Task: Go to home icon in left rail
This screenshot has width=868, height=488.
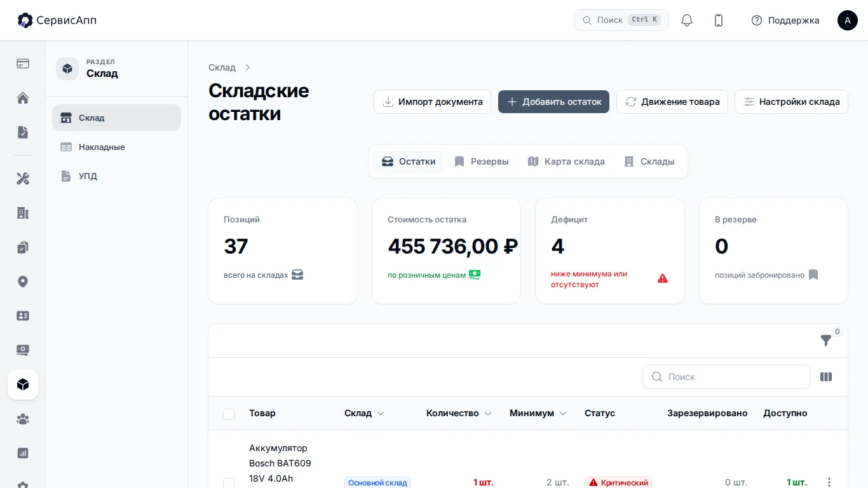Action: (x=23, y=98)
